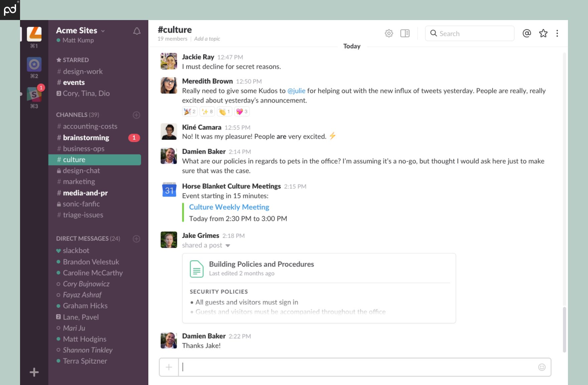Star the #culture channel
The height and width of the screenshot is (385, 588).
point(543,33)
